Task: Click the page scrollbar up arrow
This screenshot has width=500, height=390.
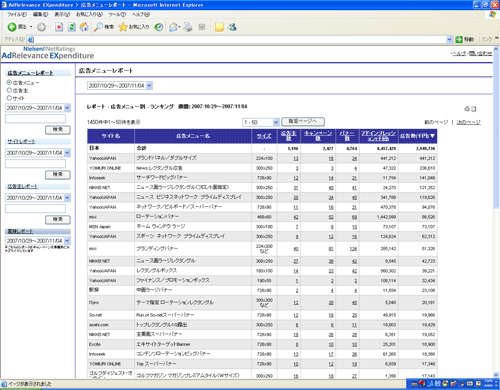Action: [x=496, y=49]
